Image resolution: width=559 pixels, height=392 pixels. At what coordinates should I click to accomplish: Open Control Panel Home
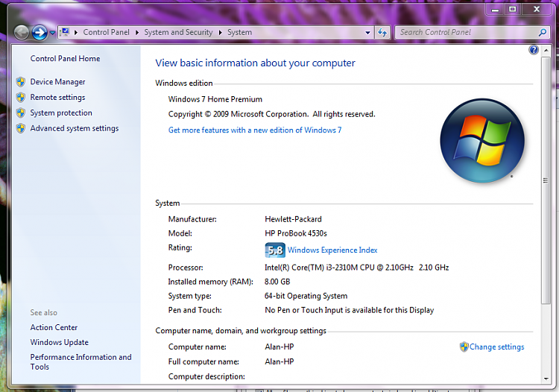pos(66,58)
